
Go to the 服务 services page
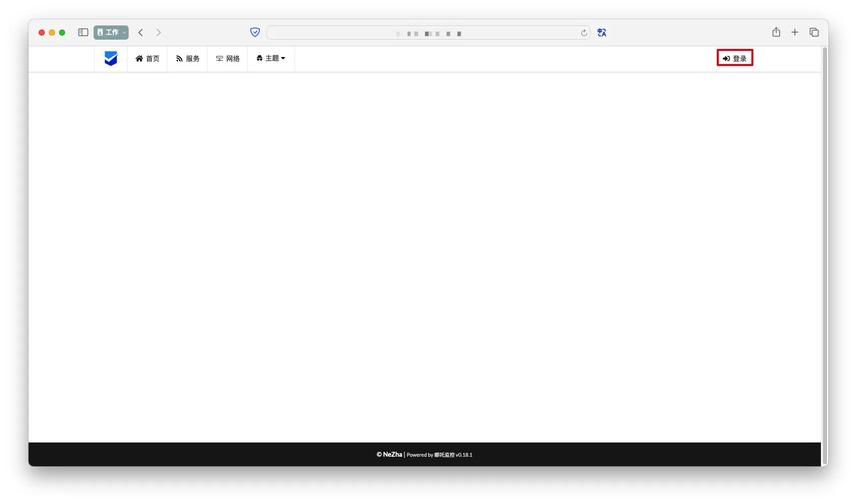click(x=188, y=58)
